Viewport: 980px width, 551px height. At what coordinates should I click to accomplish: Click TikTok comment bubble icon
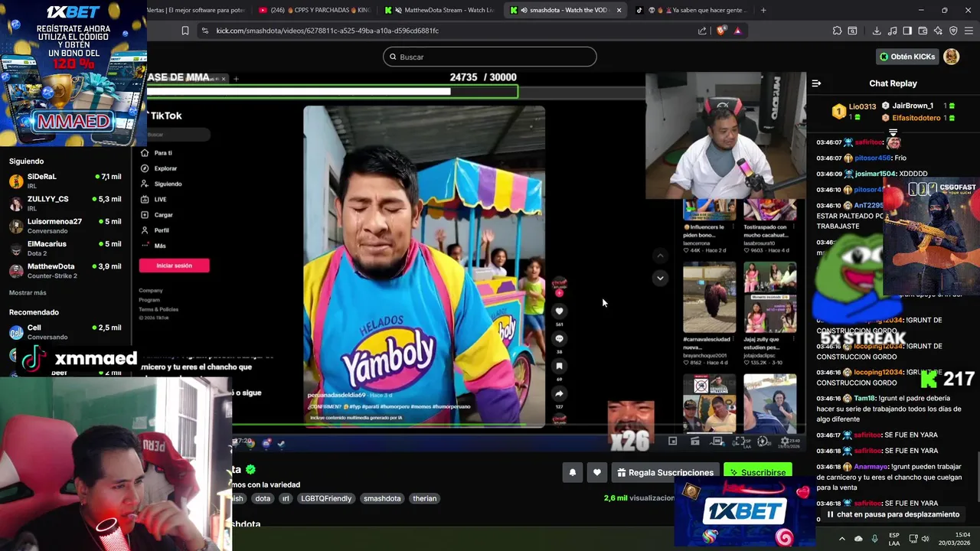(559, 338)
